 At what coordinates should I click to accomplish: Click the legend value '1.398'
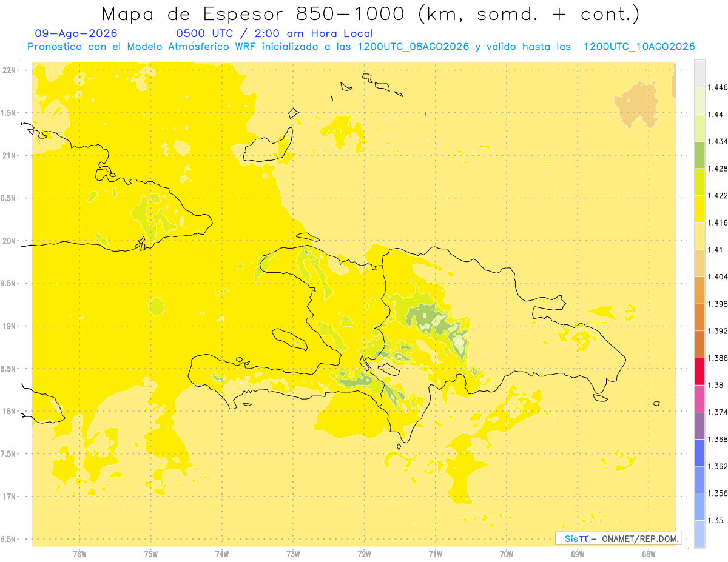718,304
